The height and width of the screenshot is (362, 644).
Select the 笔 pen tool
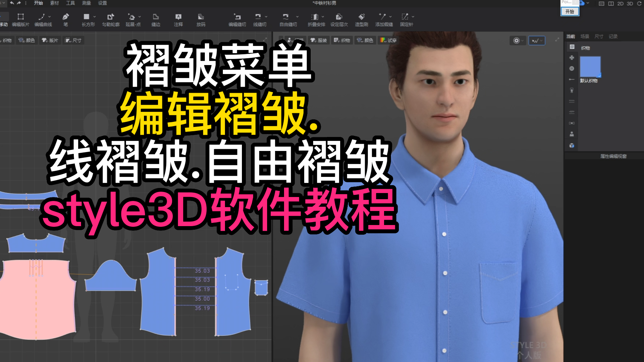click(x=66, y=20)
